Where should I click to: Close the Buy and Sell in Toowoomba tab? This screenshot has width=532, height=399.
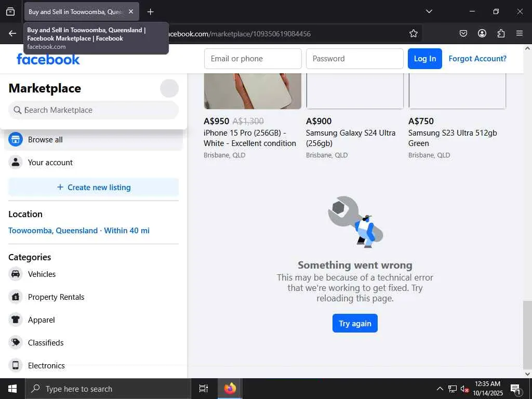pos(131,11)
